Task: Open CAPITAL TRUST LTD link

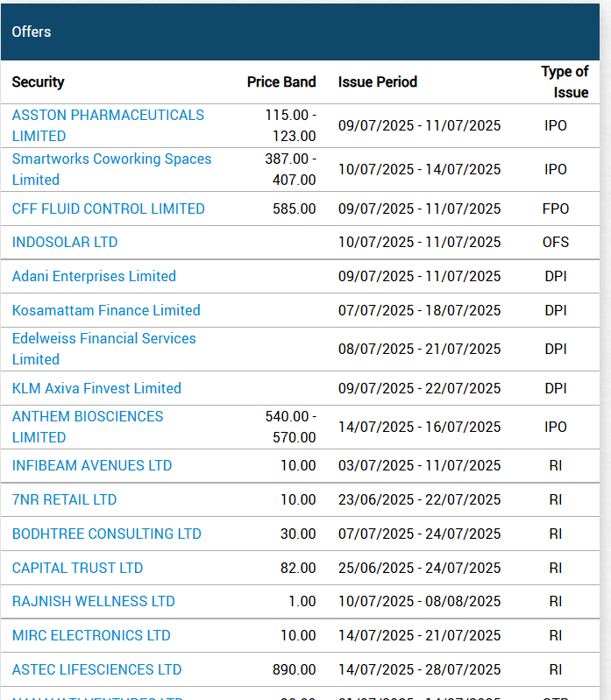Action: (x=78, y=568)
